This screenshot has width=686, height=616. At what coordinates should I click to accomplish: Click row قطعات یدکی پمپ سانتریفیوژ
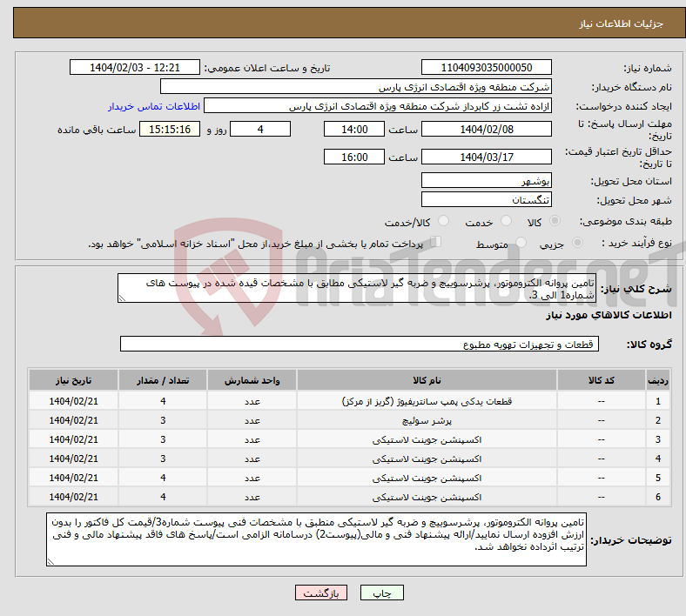tap(349, 401)
